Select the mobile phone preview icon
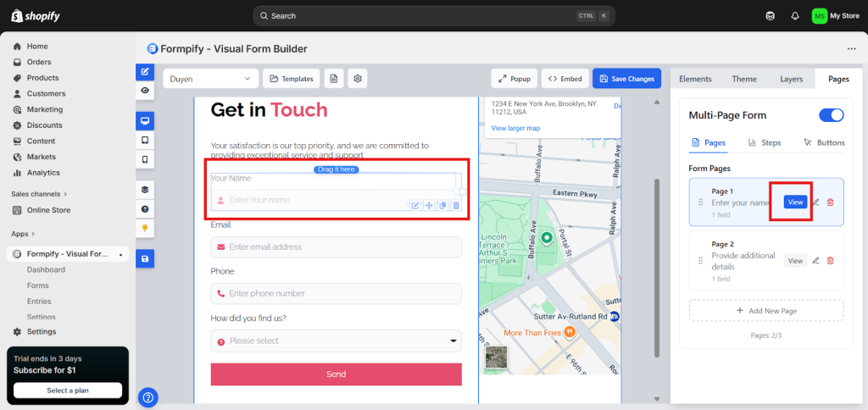This screenshot has width=868, height=410. 145,159
